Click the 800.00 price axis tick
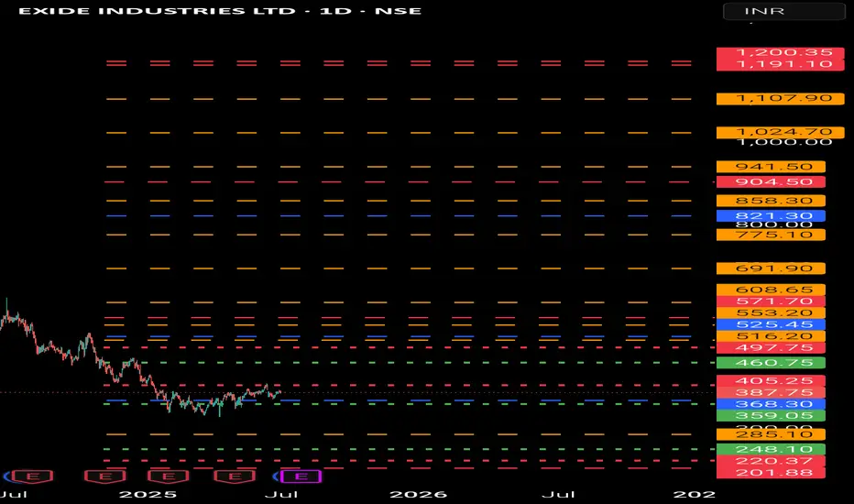The height and width of the screenshot is (504, 854). [774, 225]
